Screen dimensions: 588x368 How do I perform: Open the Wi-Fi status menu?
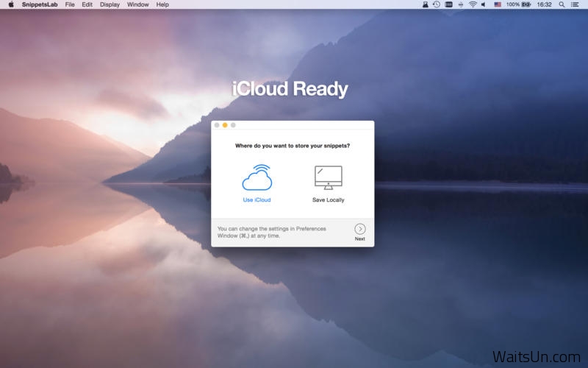[x=473, y=4]
